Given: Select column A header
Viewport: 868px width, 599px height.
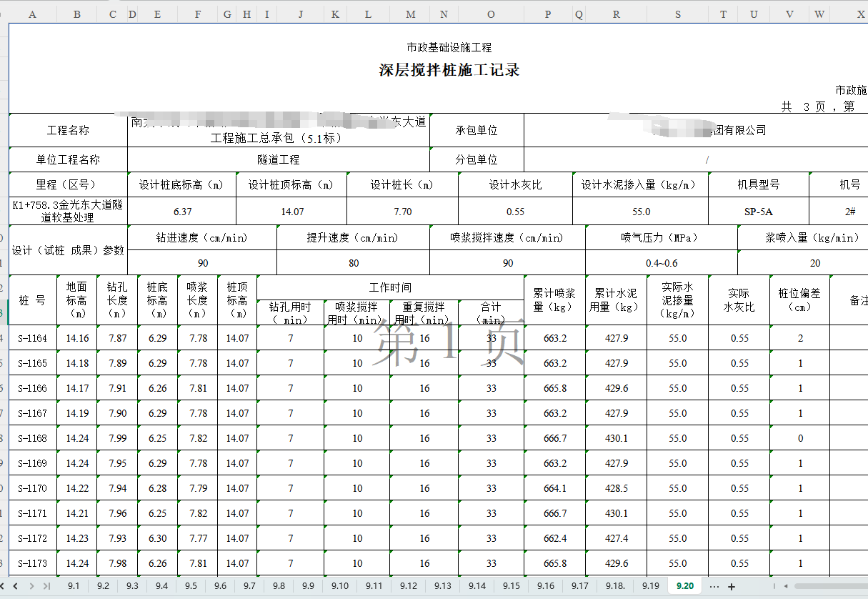Looking at the screenshot, I should pos(32,13).
